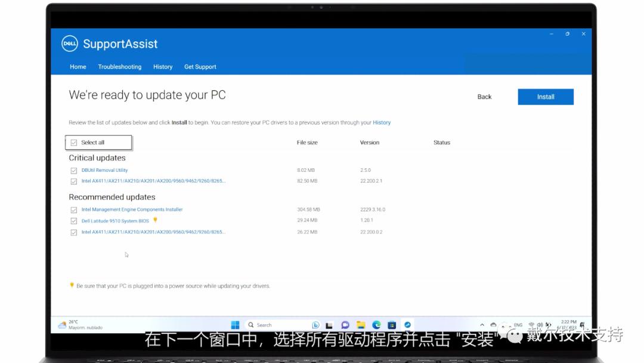This screenshot has height=363, width=644.
Task: Click the Version column header
Action: pyautogui.click(x=369, y=143)
